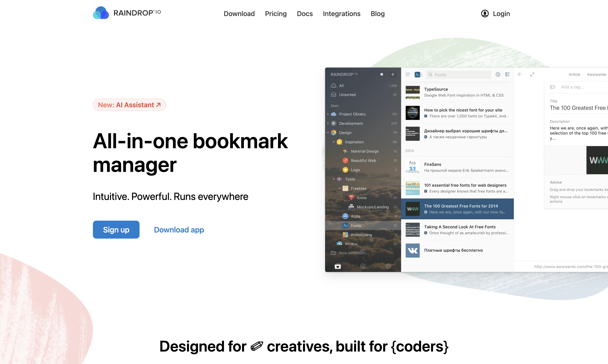Click the settings gear at sidebar bottom

(x=388, y=266)
